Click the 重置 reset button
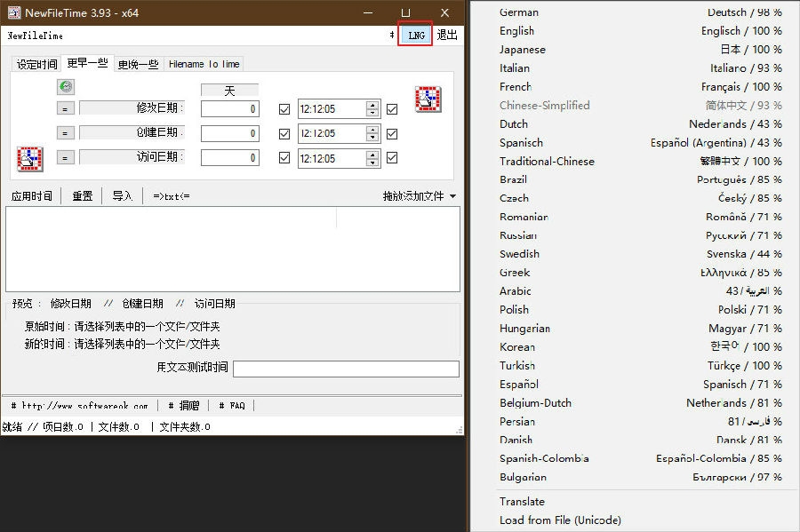The width and height of the screenshot is (800, 532). click(82, 196)
